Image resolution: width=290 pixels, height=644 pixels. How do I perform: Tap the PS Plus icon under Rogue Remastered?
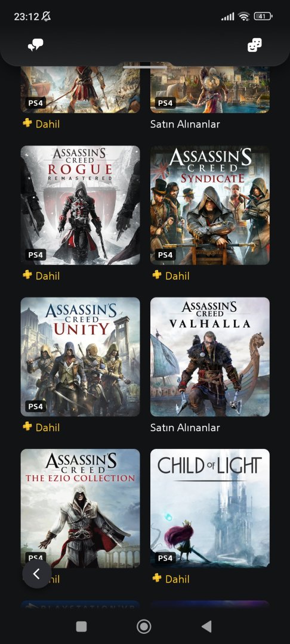[x=27, y=274]
